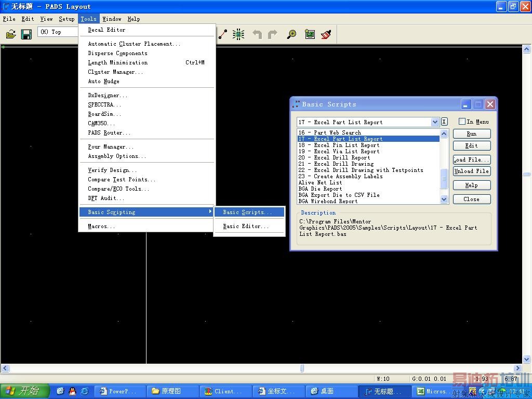Click the X button beside script dropdown
The image size is (532, 399).
pos(444,122)
